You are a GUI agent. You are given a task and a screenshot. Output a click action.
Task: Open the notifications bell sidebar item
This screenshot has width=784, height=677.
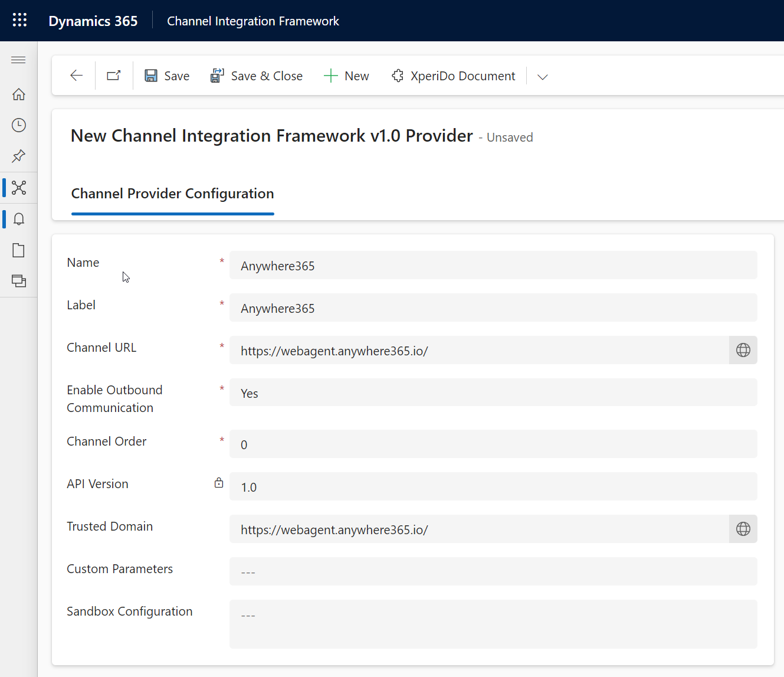[x=18, y=219]
